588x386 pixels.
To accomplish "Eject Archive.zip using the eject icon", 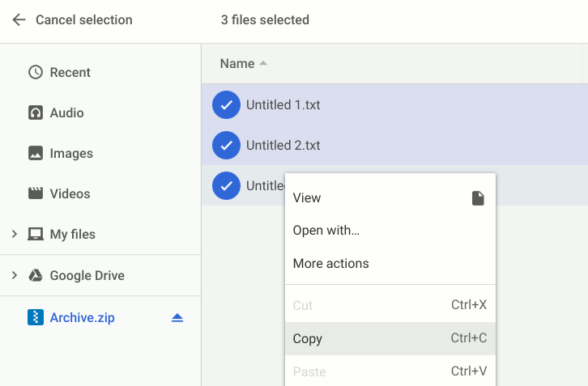I will tap(177, 317).
